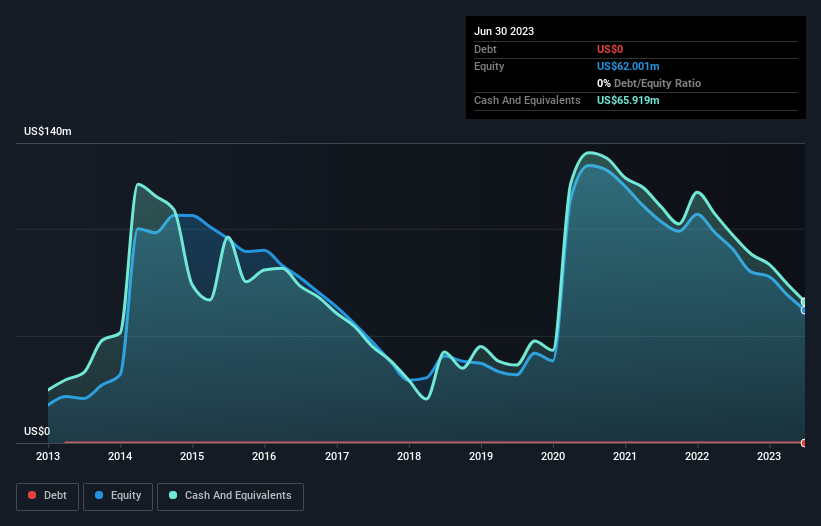The width and height of the screenshot is (821, 526).
Task: Click the 2019 axis label
Action: [481, 456]
